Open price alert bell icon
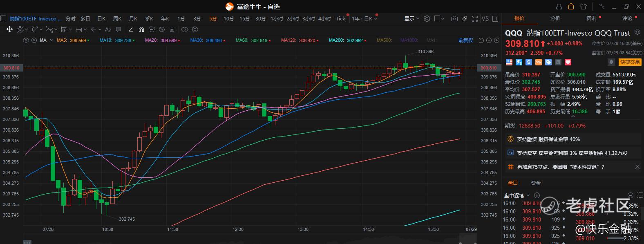This screenshot has width=644, height=244. pyautogui.click(x=611, y=62)
